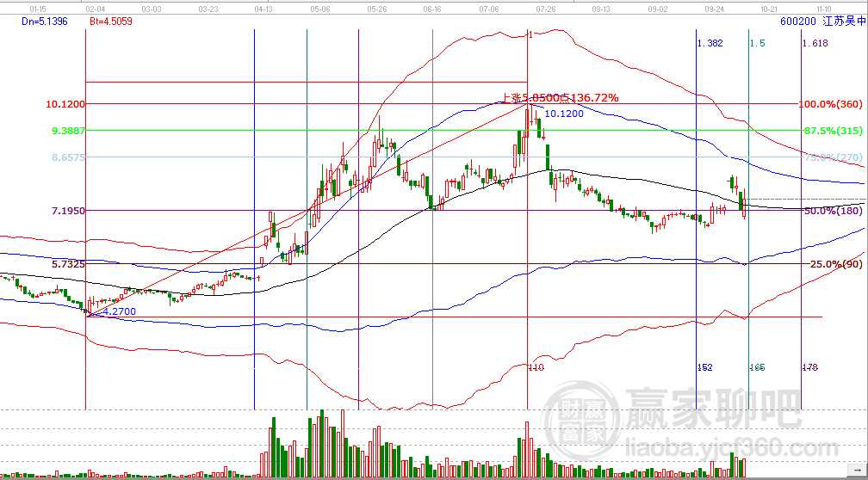Click the 10-21 date on the axis
This screenshot has width=868, height=480.
pos(770,9)
